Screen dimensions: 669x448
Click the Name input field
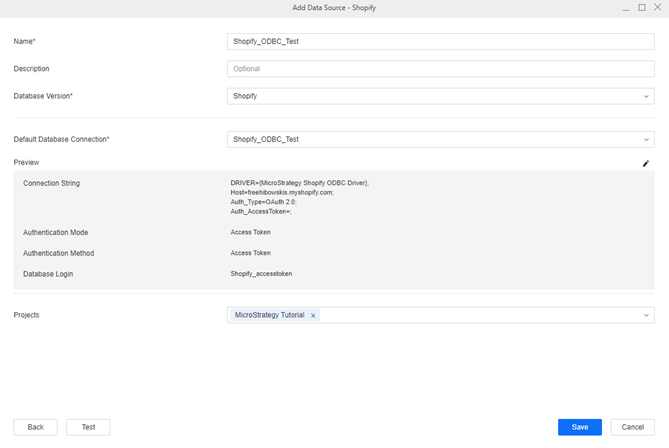point(440,42)
